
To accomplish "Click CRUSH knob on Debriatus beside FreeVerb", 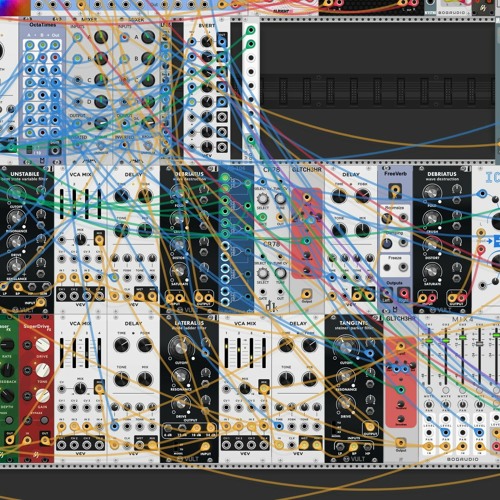I will pos(432,219).
